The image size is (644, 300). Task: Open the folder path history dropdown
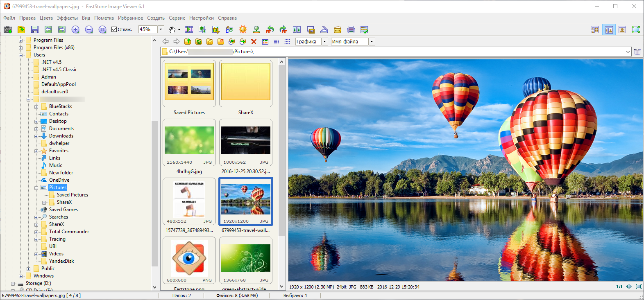click(628, 52)
